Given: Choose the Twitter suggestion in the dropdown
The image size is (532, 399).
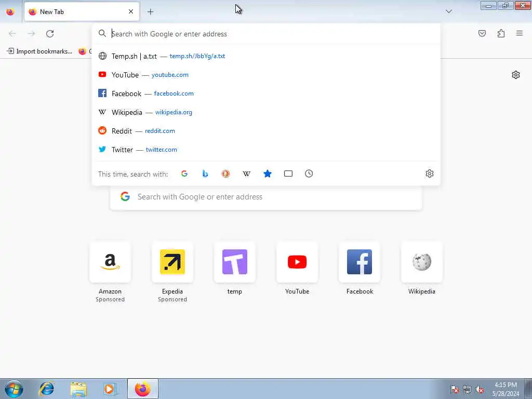Looking at the screenshot, I should coord(265,149).
